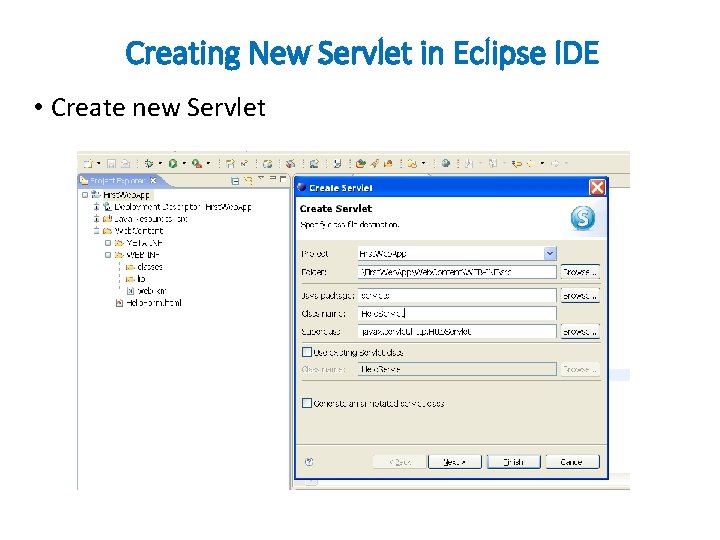This screenshot has width=720, height=540.
Task: Open the New wizard dropdown arrow
Action: point(98,163)
